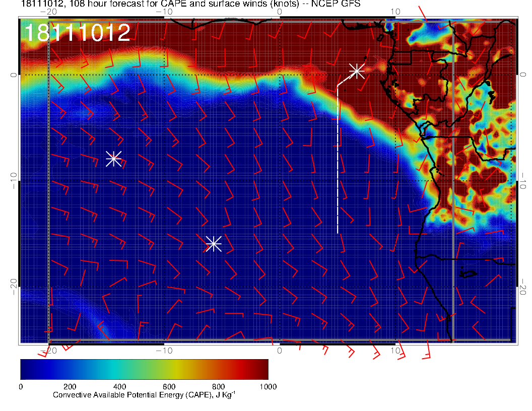Click the large white 18111012 timestamp overlay

click(78, 33)
